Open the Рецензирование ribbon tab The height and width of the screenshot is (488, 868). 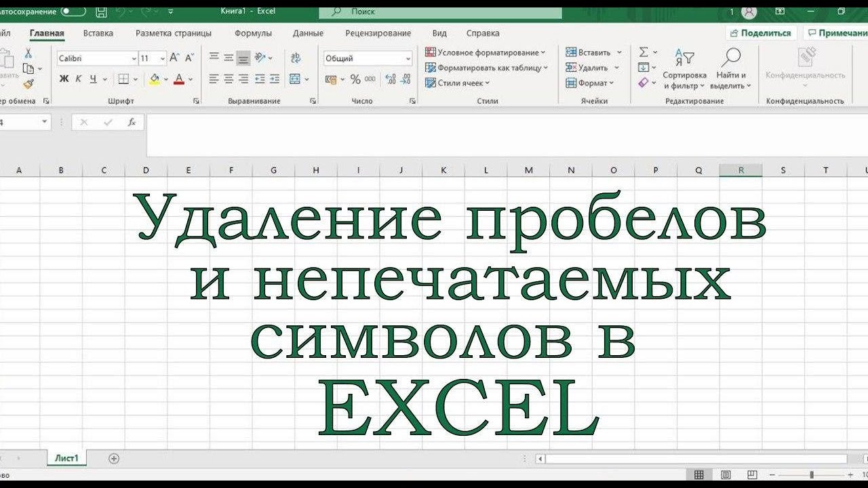pyautogui.click(x=378, y=33)
